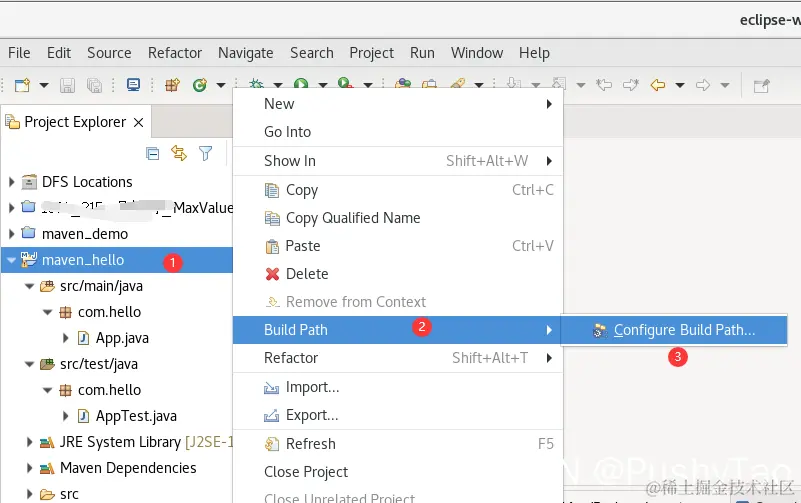Close the Project Explorer tab
The height and width of the screenshot is (503, 801).
pyautogui.click(x=138, y=123)
